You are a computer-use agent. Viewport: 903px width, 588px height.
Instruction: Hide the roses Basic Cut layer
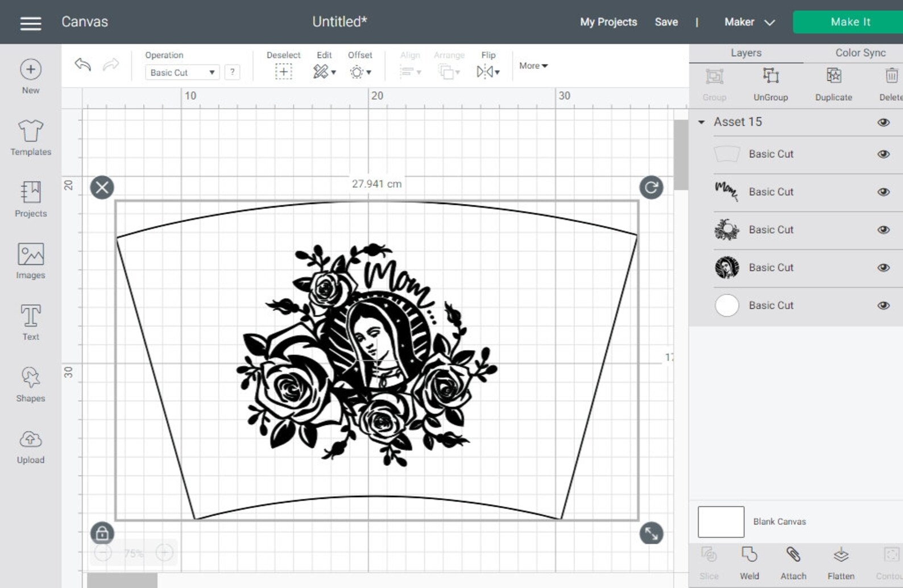(883, 230)
